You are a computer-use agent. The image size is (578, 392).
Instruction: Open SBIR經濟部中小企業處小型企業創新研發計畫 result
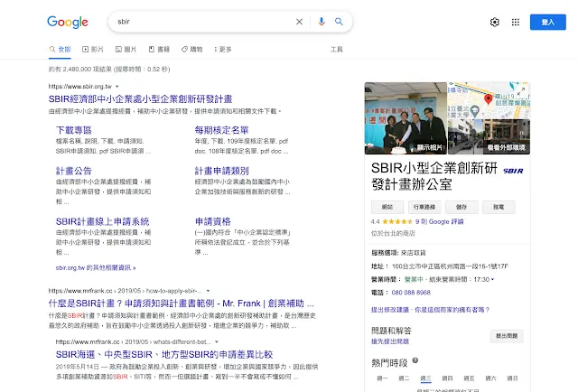coord(141,98)
